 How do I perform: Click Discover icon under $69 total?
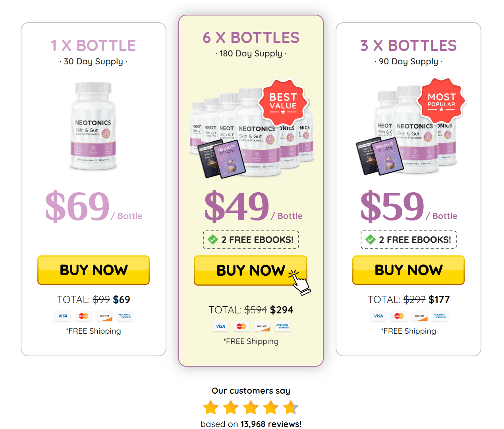(104, 316)
